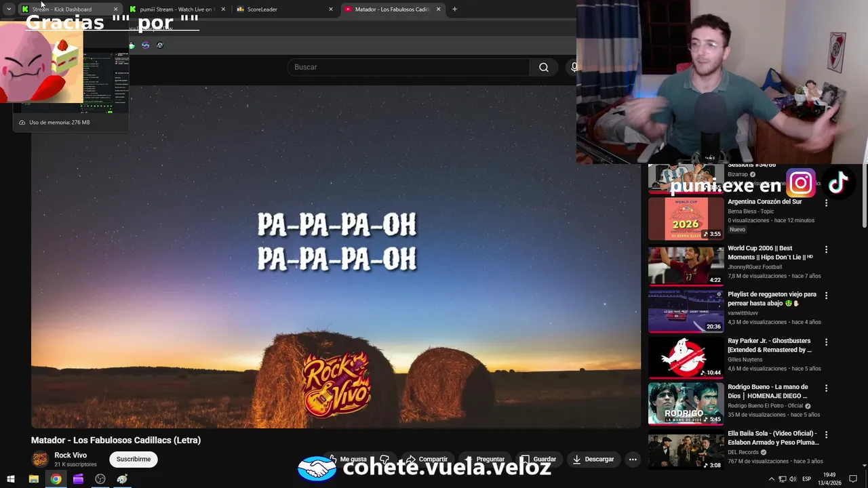Close the Stream - Kick Dashboard tab

pos(115,9)
